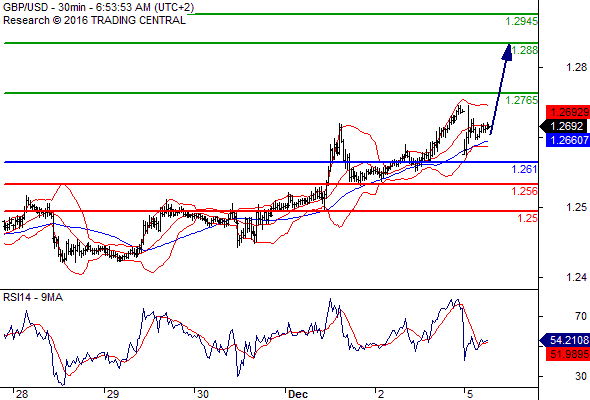Click the 30 date axis label
Image resolution: width=590 pixels, height=400 pixels.
click(x=203, y=394)
